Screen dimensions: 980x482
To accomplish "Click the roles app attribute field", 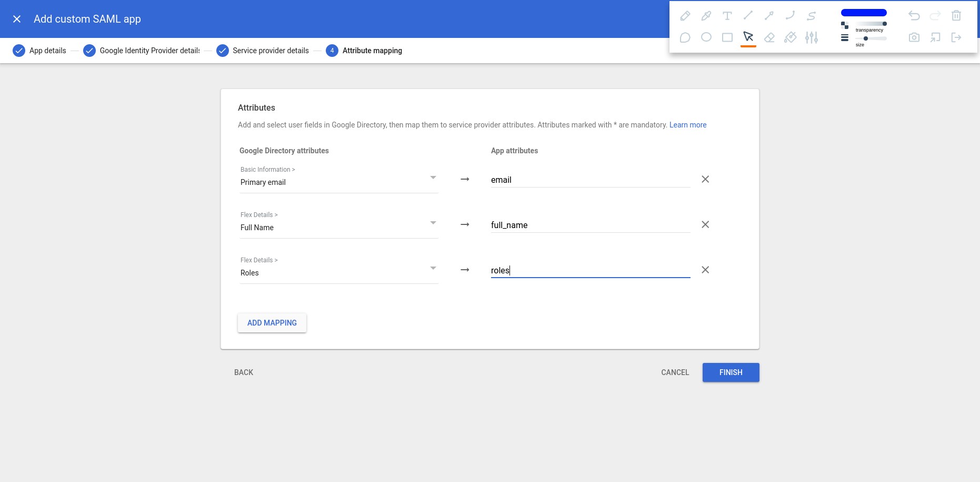I will tap(591, 270).
